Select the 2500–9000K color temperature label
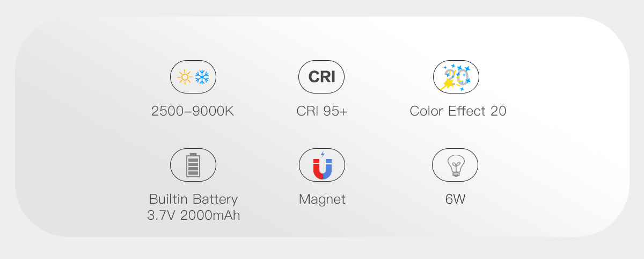 193,111
